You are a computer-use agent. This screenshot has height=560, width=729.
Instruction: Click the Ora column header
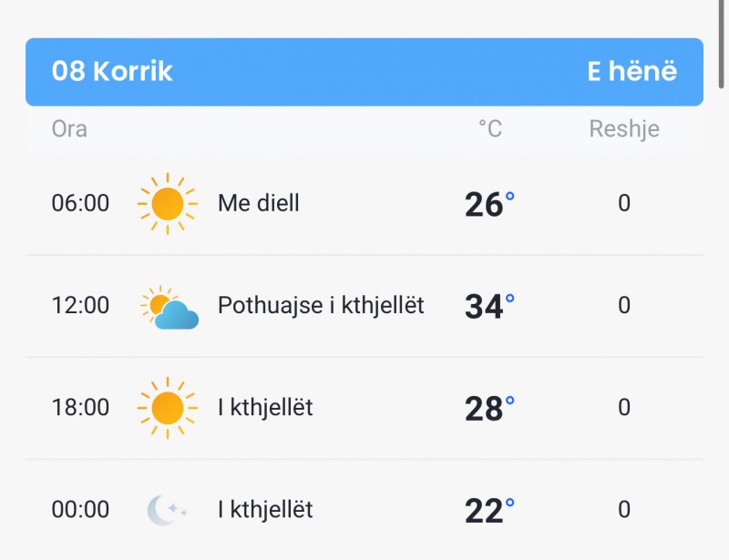click(69, 128)
